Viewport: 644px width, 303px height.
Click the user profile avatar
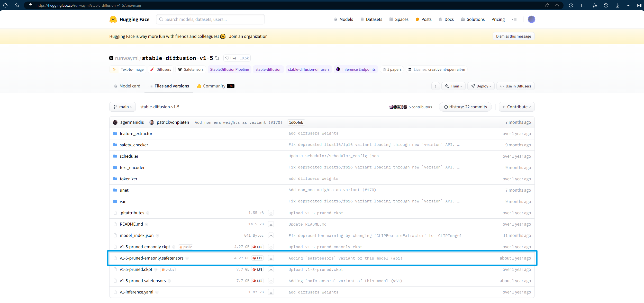pyautogui.click(x=531, y=19)
